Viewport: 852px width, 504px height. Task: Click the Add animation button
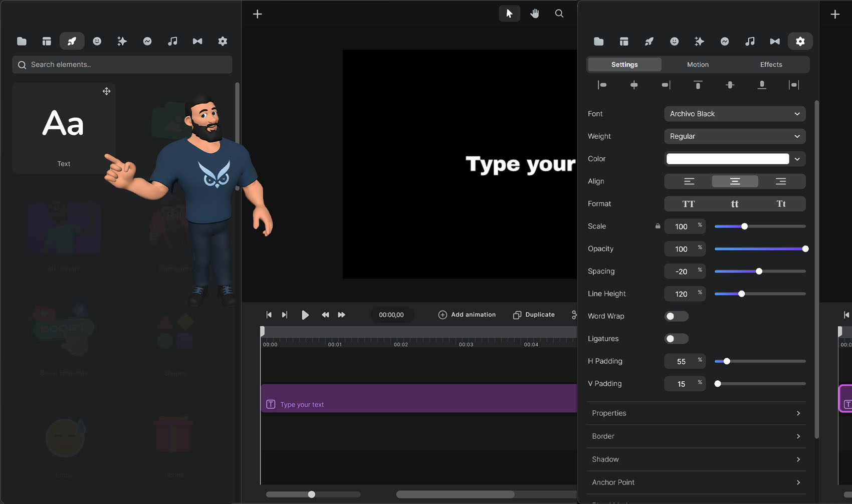(x=467, y=315)
